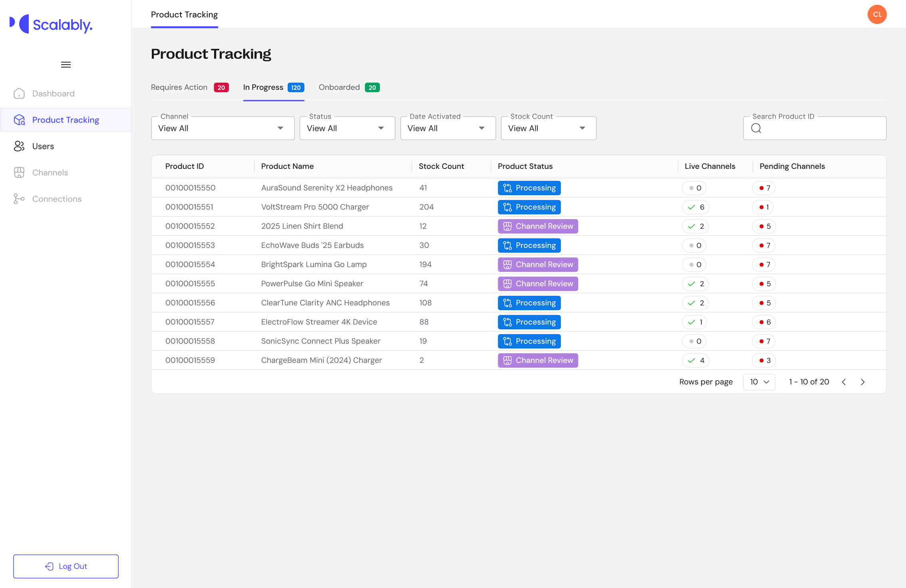Click Channel Review badge for 2025 Linen Shirt

537,226
